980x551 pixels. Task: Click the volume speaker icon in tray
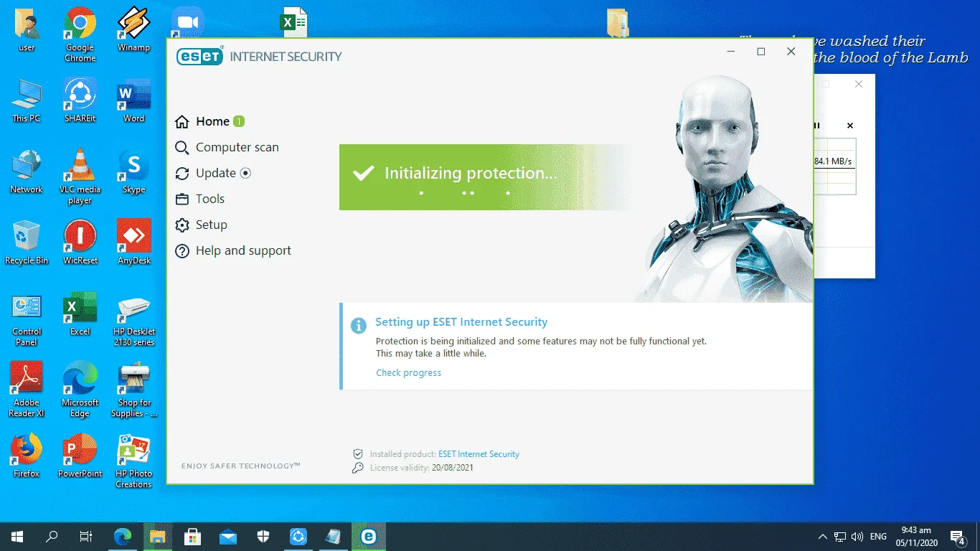click(857, 537)
